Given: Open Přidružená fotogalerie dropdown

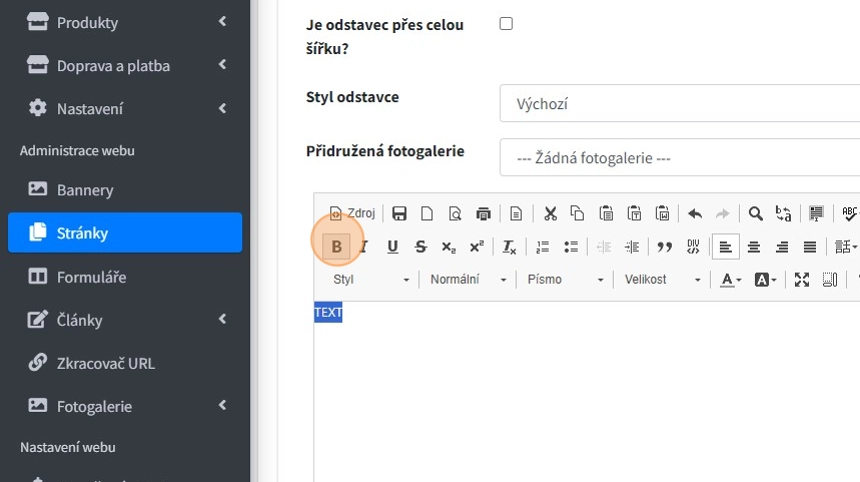Looking at the screenshot, I should (680, 157).
